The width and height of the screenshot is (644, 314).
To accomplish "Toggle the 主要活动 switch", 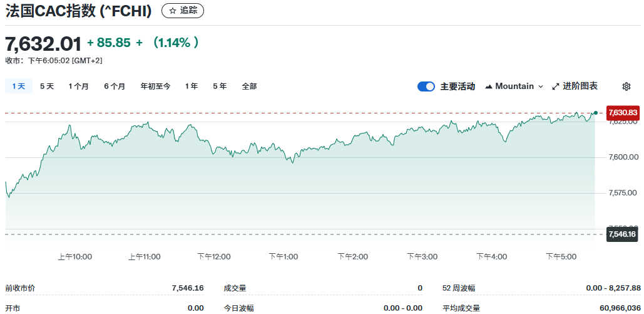I will click(426, 86).
